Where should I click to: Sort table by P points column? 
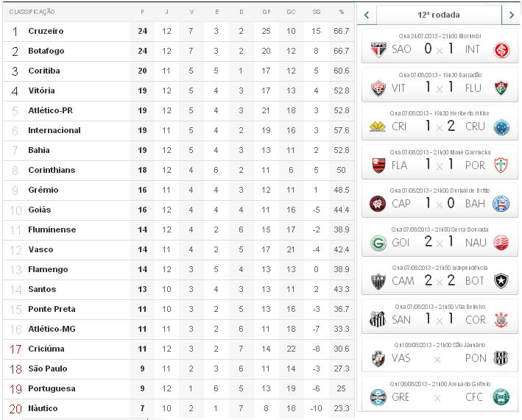[x=142, y=13]
